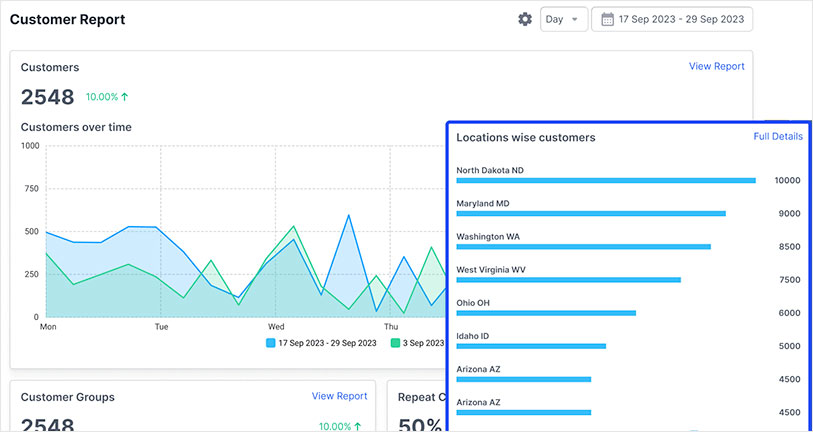
Task: Click the West Virginia WV bar
Action: [568, 280]
